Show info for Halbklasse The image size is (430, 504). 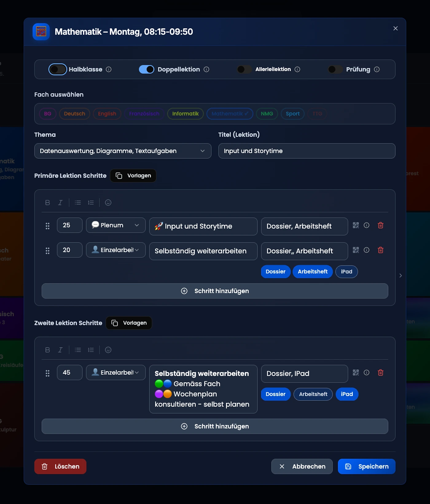coord(109,69)
